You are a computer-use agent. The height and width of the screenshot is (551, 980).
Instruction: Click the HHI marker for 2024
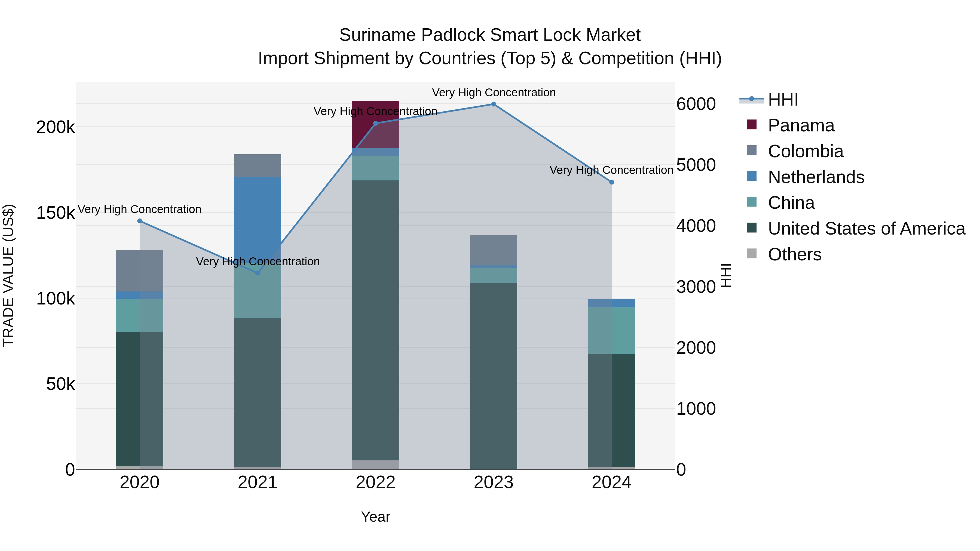click(612, 182)
